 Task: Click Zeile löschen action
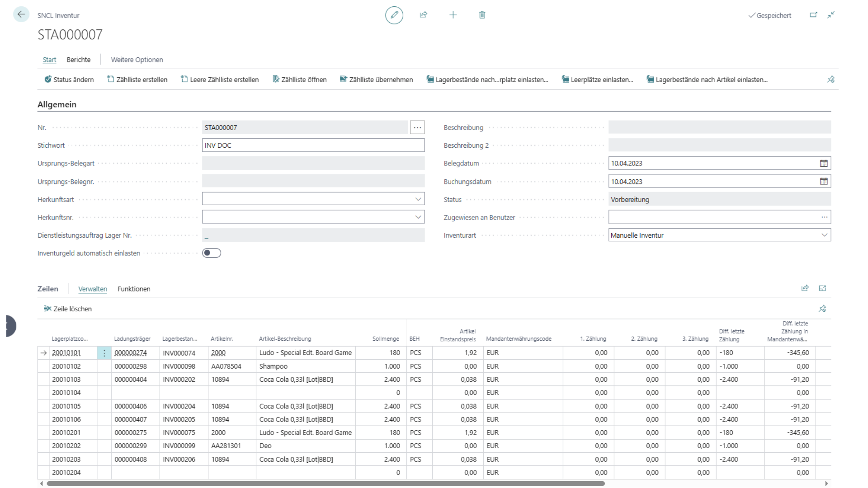pyautogui.click(x=68, y=309)
